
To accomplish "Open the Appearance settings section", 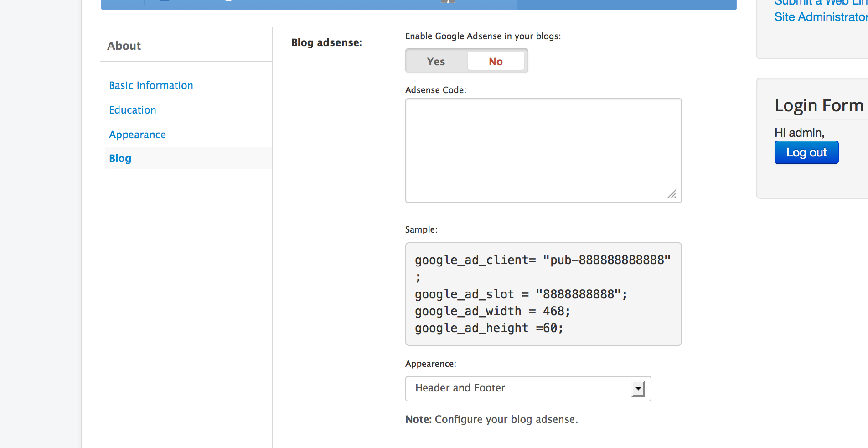I will pos(137,135).
